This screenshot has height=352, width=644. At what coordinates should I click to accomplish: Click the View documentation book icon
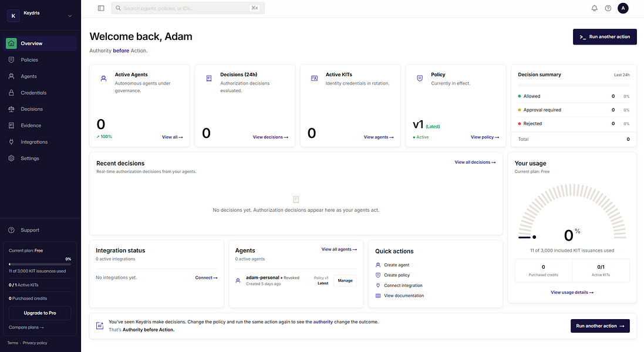(378, 296)
